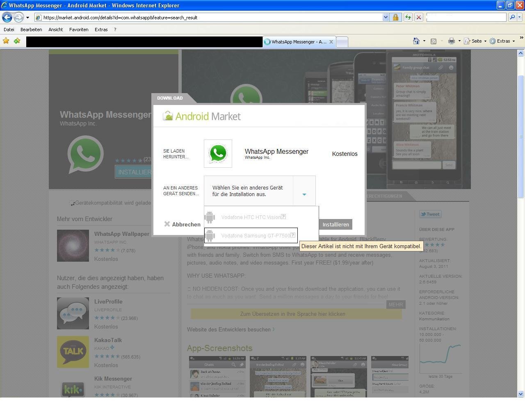Image resolution: width=525 pixels, height=420 pixels.
Task: Click the Refresh page icon
Action: 408,17
